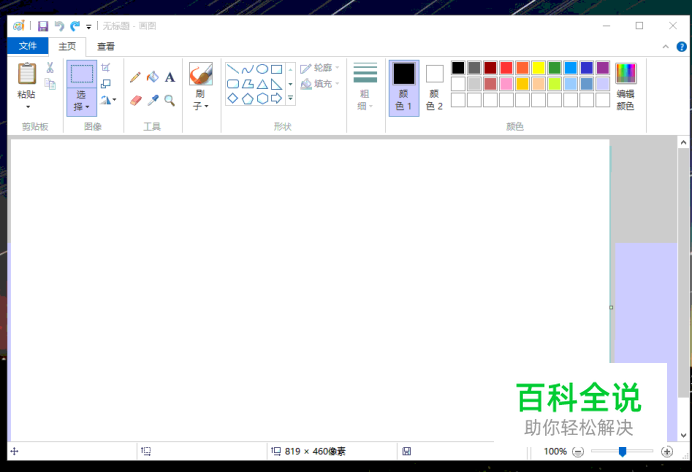Viewport: 692px width, 472px height.
Task: Click the vertical scrollbar down arrow
Action: (x=683, y=435)
